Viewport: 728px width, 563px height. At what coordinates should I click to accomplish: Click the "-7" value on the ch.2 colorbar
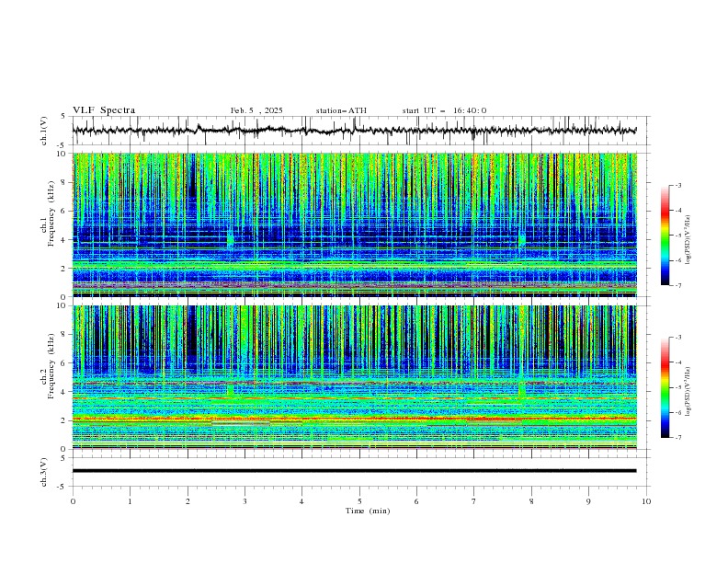[678, 438]
